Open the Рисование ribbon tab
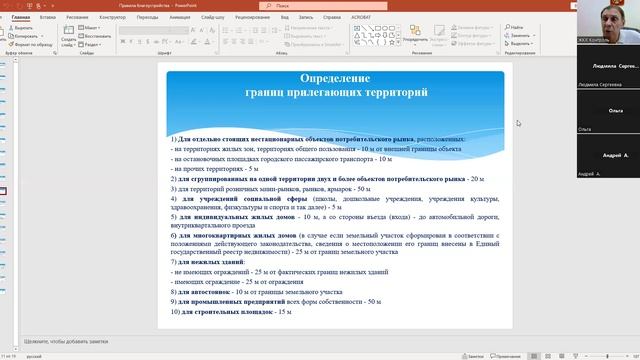Image resolution: width=640 pixels, height=360 pixels. 77,17
